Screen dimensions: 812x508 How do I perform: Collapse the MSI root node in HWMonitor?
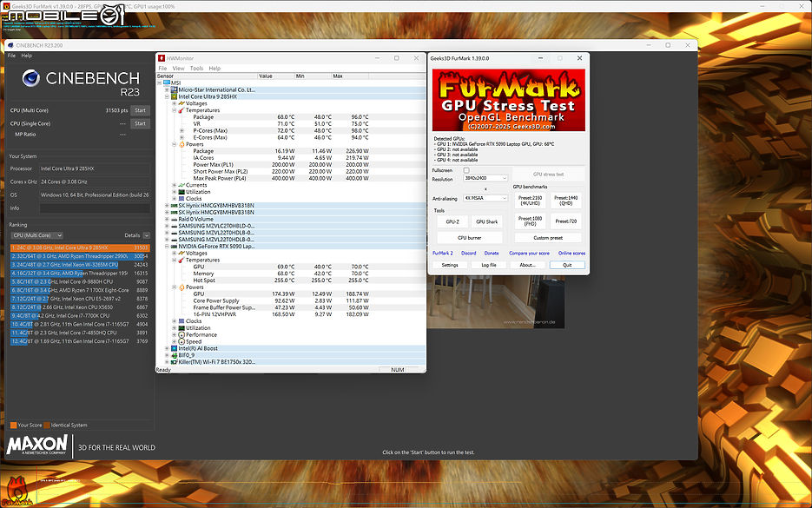[x=160, y=82]
